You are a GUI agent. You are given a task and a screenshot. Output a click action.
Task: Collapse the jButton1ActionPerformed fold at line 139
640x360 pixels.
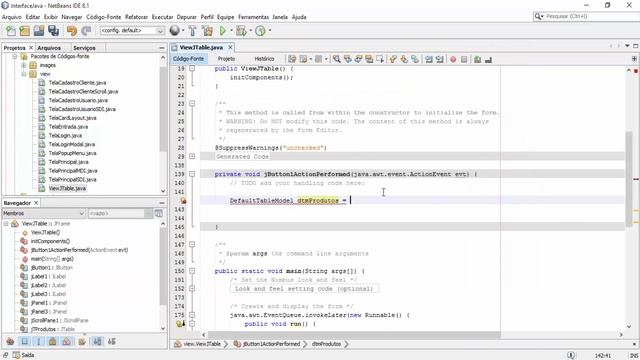192,174
